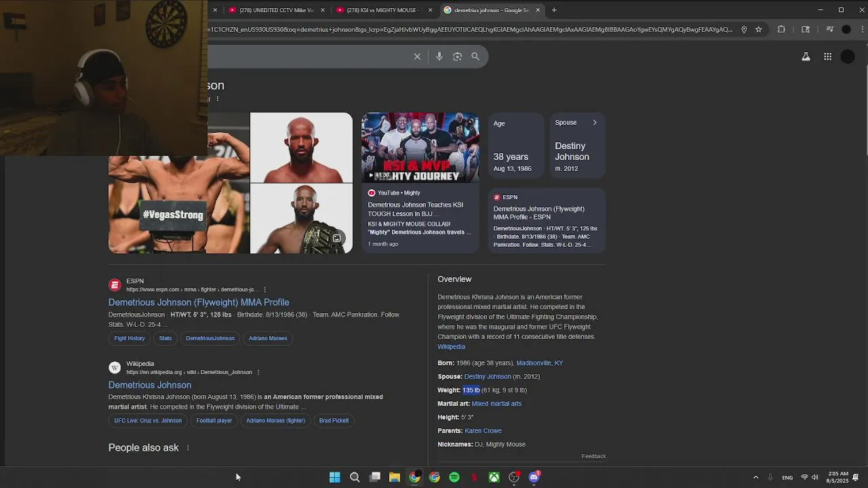Click Stats sitelink chip
The image size is (868, 488).
pyautogui.click(x=165, y=338)
